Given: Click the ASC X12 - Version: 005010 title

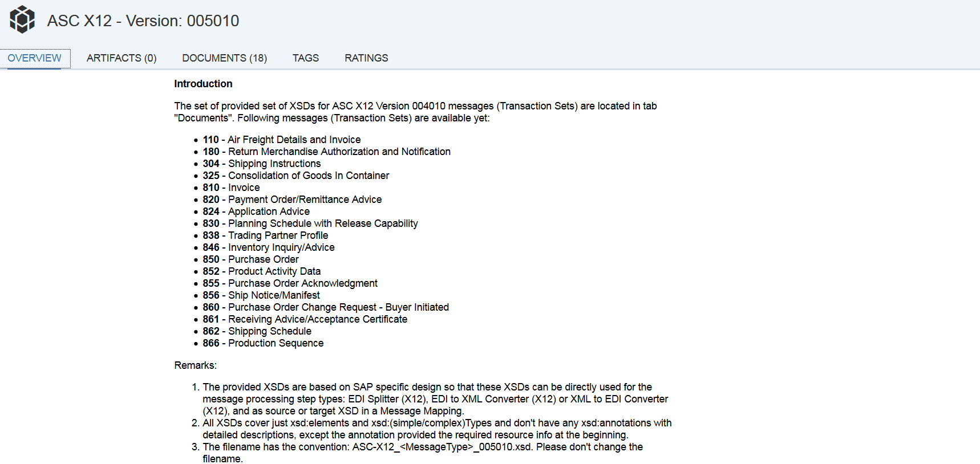Looking at the screenshot, I should click(x=143, y=21).
